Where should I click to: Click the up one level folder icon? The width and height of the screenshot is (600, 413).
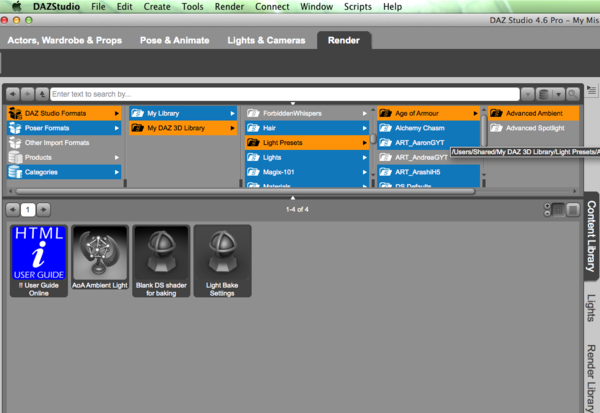click(x=42, y=94)
